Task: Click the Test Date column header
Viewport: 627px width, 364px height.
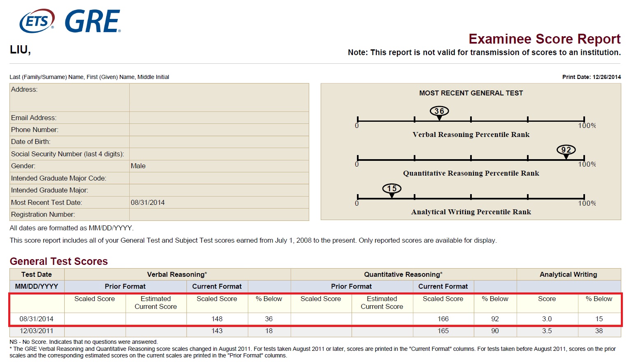Action: (x=37, y=274)
